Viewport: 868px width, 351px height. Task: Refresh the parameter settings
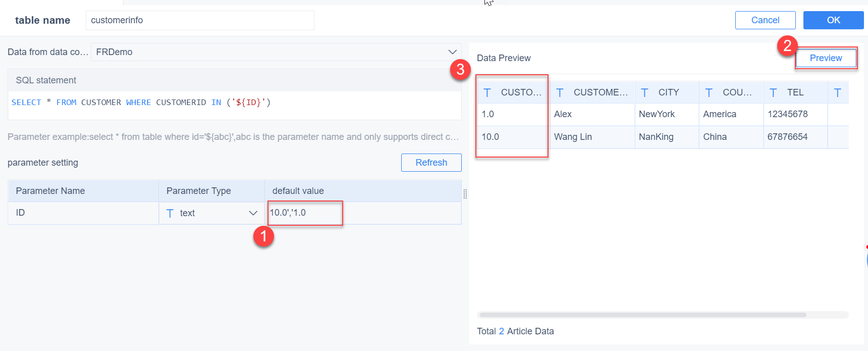431,163
